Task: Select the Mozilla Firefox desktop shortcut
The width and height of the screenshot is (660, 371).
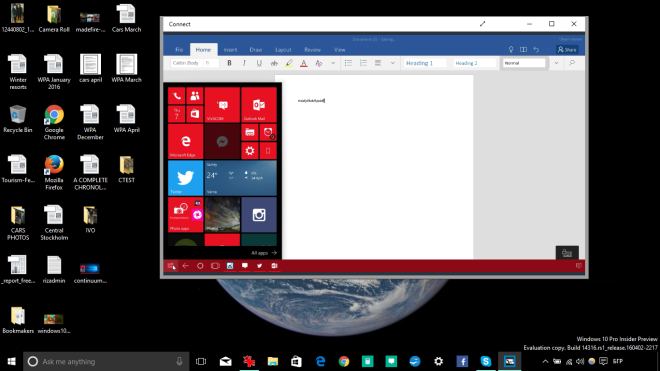Action: pyautogui.click(x=54, y=173)
